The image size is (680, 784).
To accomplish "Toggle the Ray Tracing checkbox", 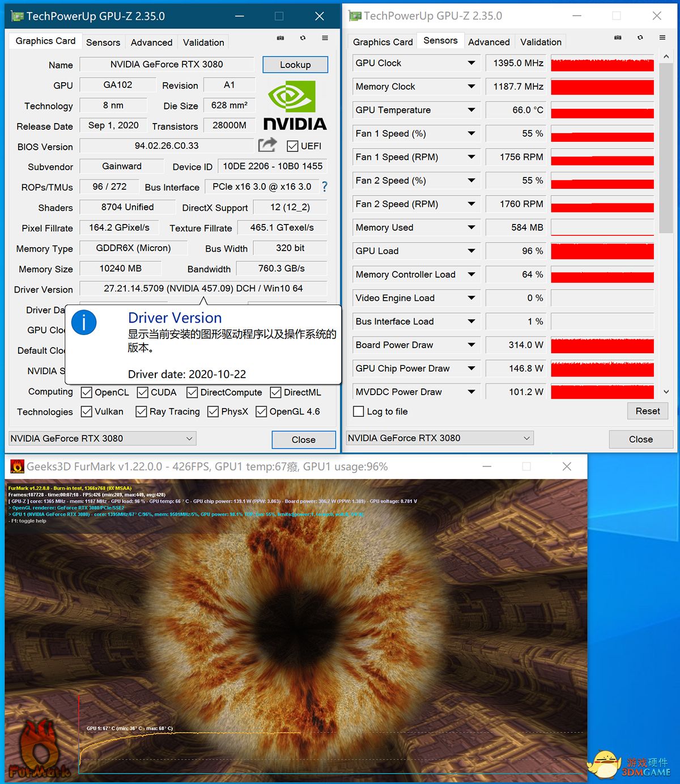I will coord(142,412).
